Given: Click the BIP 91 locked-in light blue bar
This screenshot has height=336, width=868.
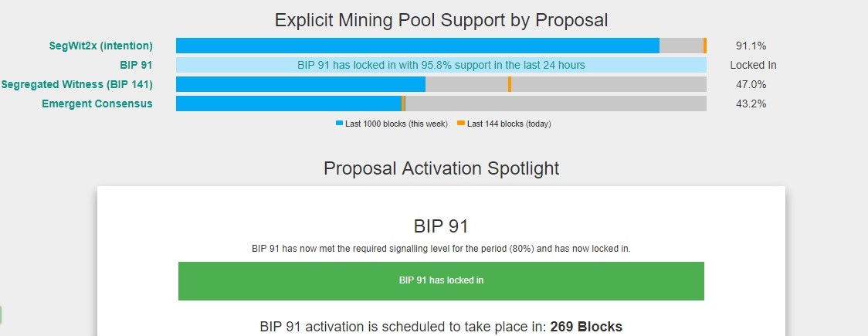Looking at the screenshot, I should (x=441, y=66).
